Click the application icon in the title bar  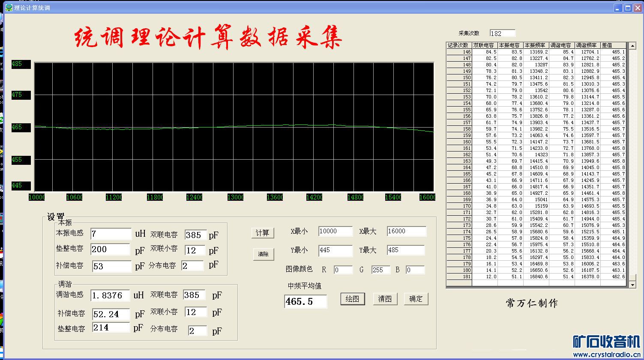pyautogui.click(x=9, y=8)
